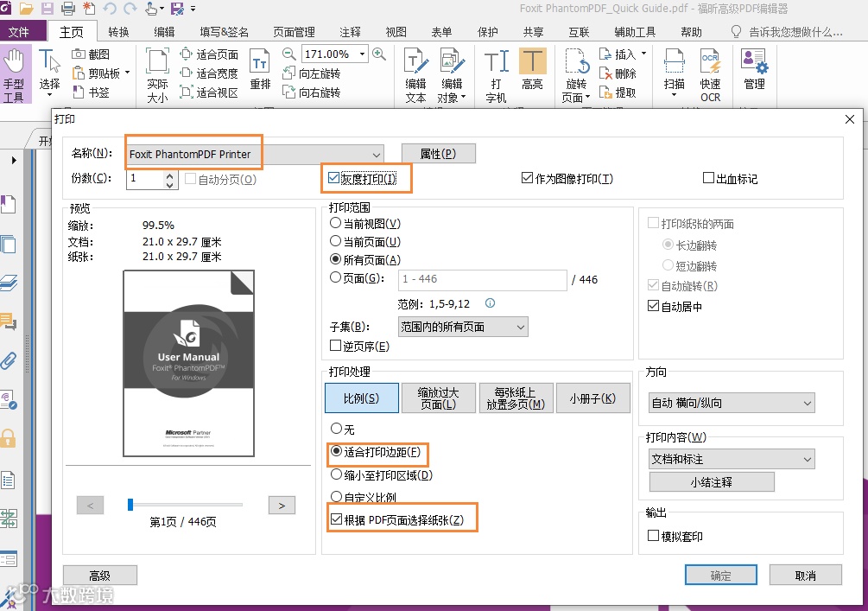Click Multiple pages per sheet (每张纸上放置多页)
This screenshot has width=868, height=611.
coord(516,398)
